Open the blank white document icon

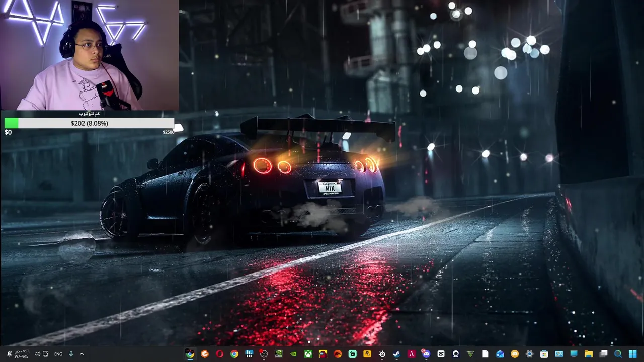pyautogui.click(x=485, y=354)
